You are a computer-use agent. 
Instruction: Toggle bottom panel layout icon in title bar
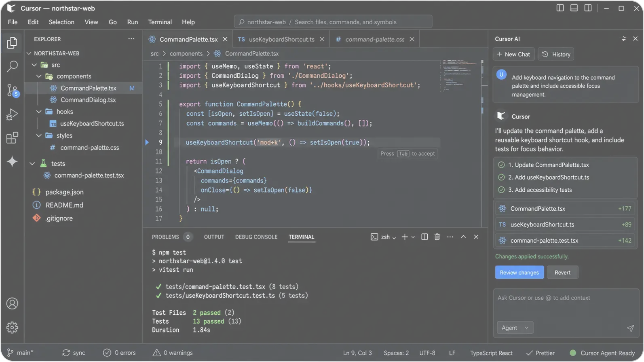click(x=574, y=8)
